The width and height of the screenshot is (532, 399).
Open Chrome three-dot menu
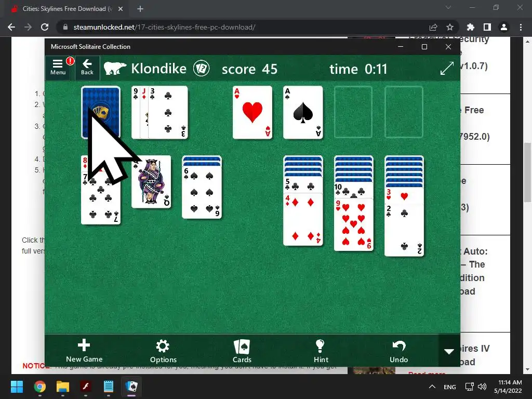click(x=521, y=27)
